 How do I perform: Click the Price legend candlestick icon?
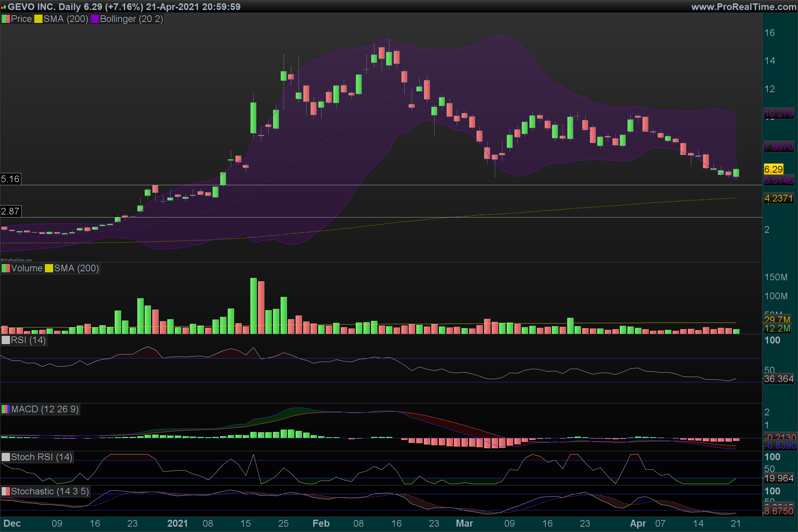pyautogui.click(x=6, y=19)
